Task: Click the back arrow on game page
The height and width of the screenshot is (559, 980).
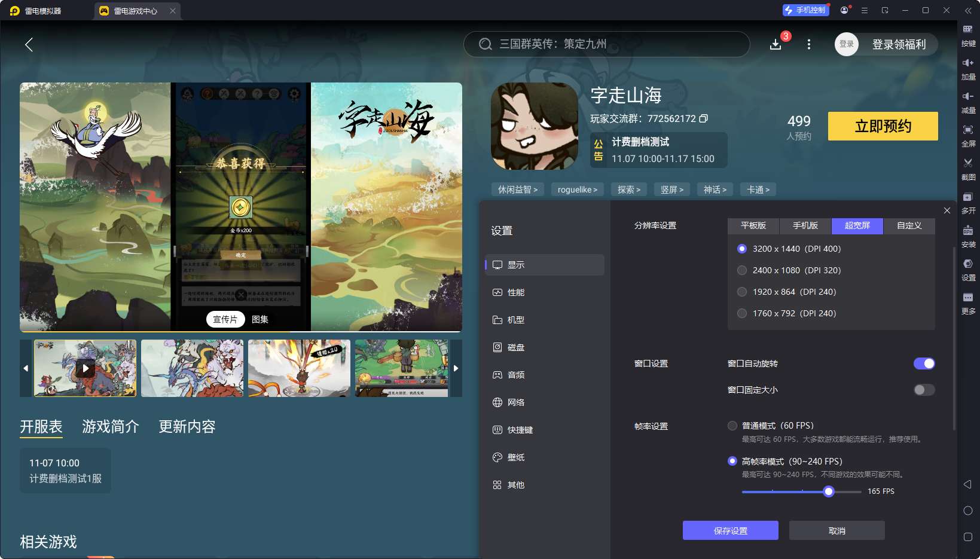Action: 29,44
